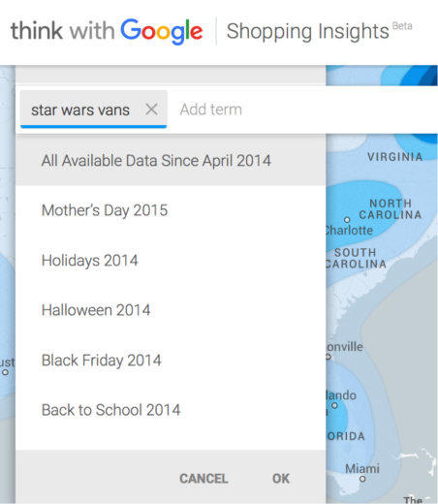Viewport: 438px width, 504px height.
Task: Choose Black Friday 2014 period
Action: (171, 361)
